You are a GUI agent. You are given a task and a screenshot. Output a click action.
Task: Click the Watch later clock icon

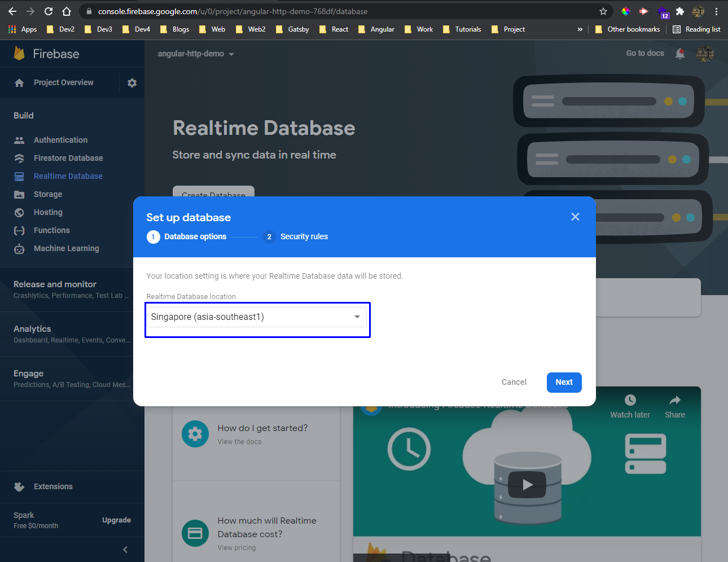coord(630,400)
